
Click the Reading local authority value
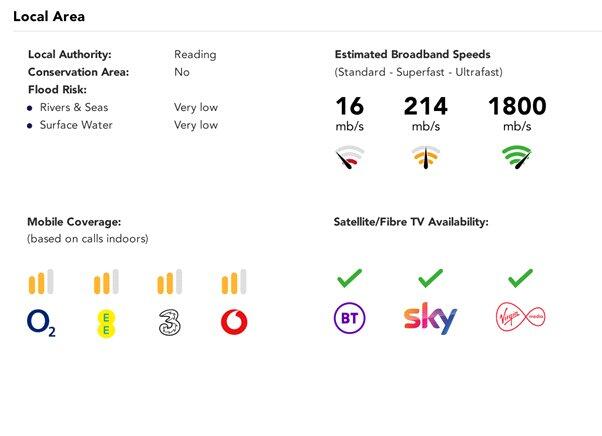(195, 55)
